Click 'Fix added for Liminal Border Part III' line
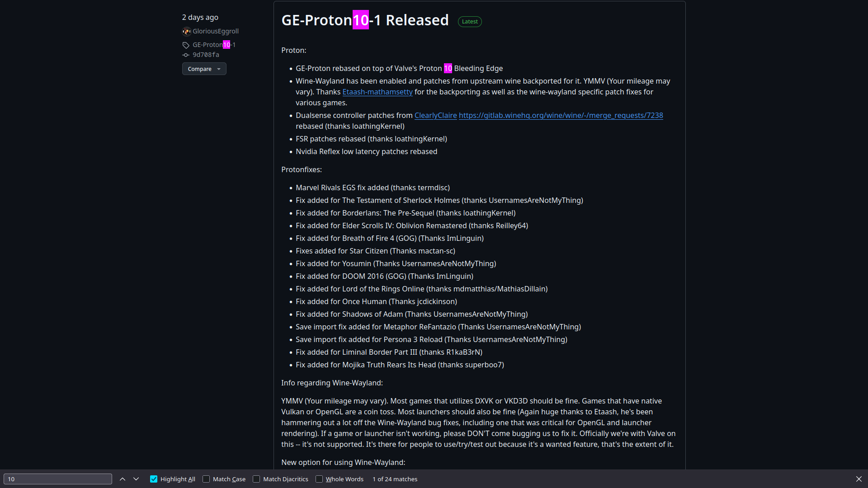 [389, 352]
